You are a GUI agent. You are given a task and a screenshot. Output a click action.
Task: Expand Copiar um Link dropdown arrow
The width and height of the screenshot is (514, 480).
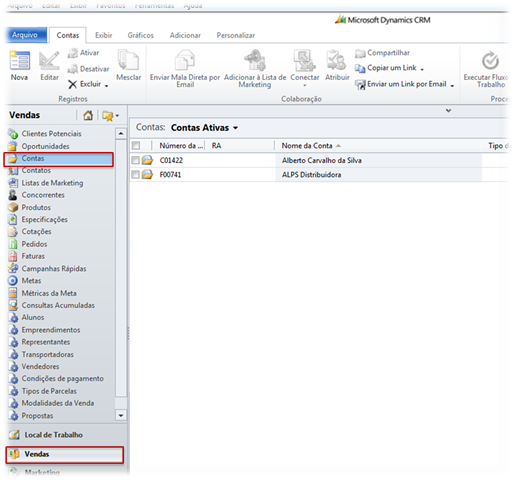click(x=422, y=69)
